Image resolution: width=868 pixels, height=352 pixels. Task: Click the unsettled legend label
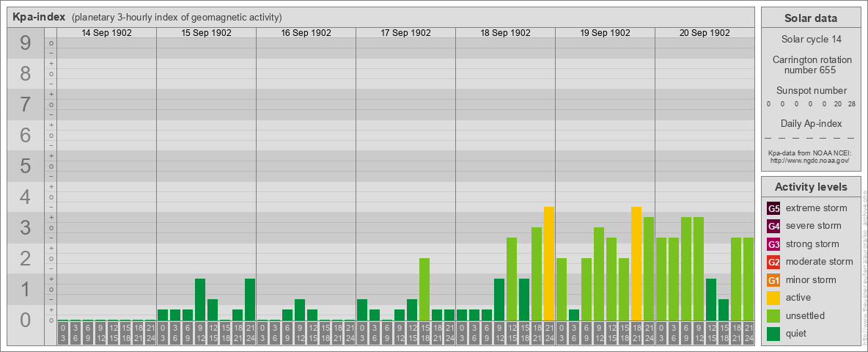coord(806,315)
